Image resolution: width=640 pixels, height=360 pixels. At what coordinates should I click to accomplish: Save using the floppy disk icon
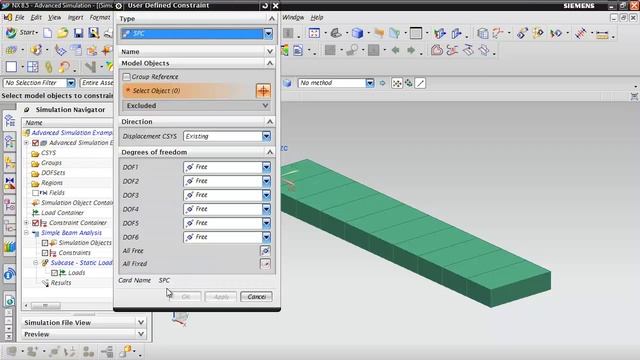coord(78,33)
